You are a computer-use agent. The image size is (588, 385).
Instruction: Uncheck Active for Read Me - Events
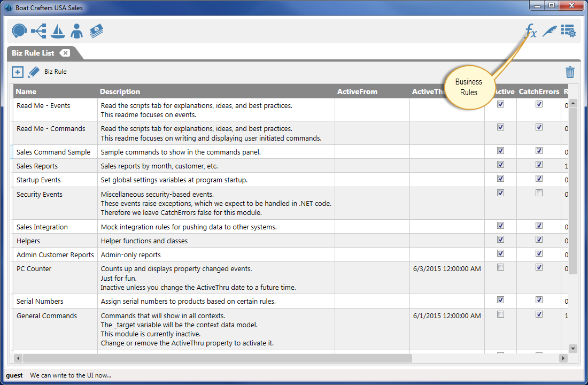point(501,104)
